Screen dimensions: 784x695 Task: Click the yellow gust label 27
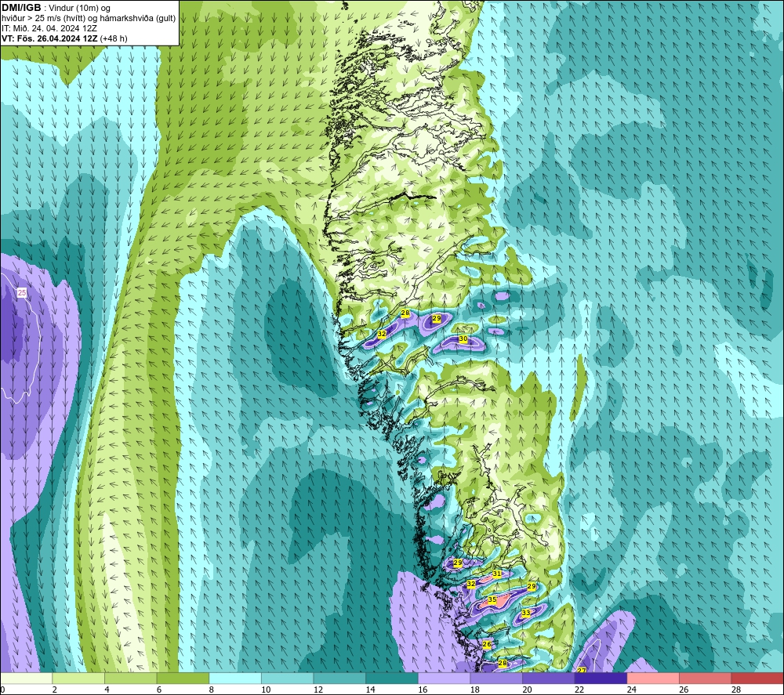[582, 671]
